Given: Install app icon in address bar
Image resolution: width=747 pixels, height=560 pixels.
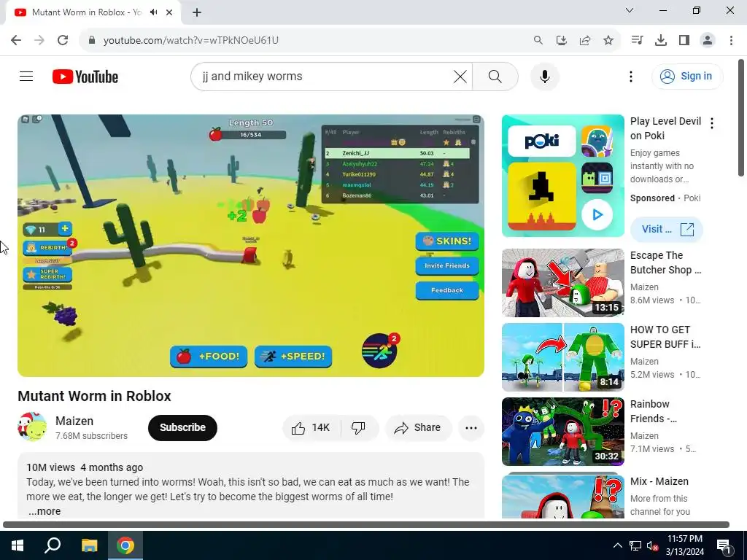Looking at the screenshot, I should coord(561,40).
